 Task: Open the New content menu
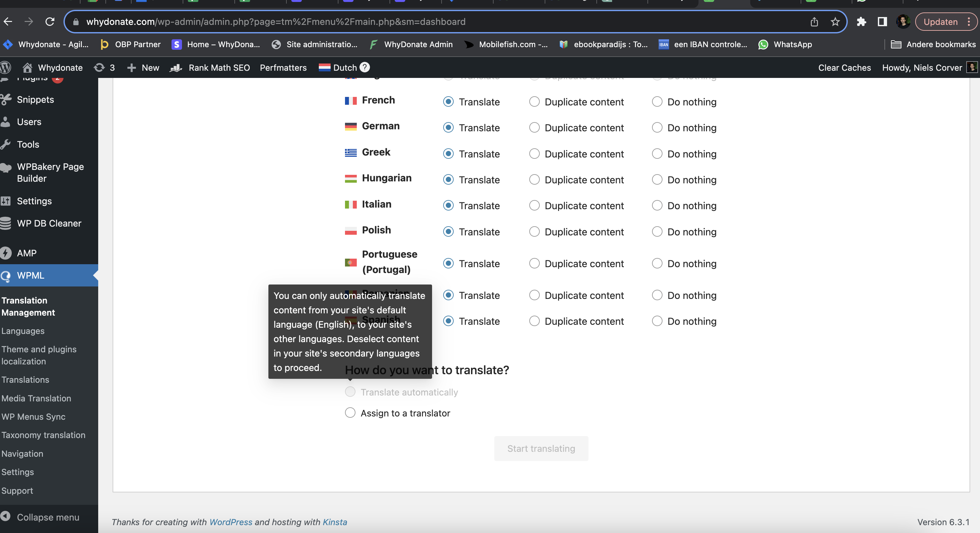[x=143, y=68]
